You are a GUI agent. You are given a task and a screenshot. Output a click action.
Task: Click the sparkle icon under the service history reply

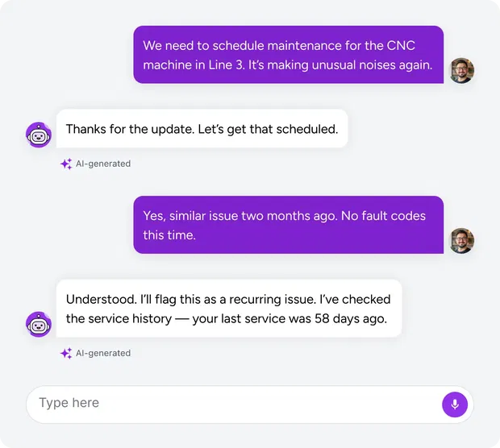(x=66, y=354)
